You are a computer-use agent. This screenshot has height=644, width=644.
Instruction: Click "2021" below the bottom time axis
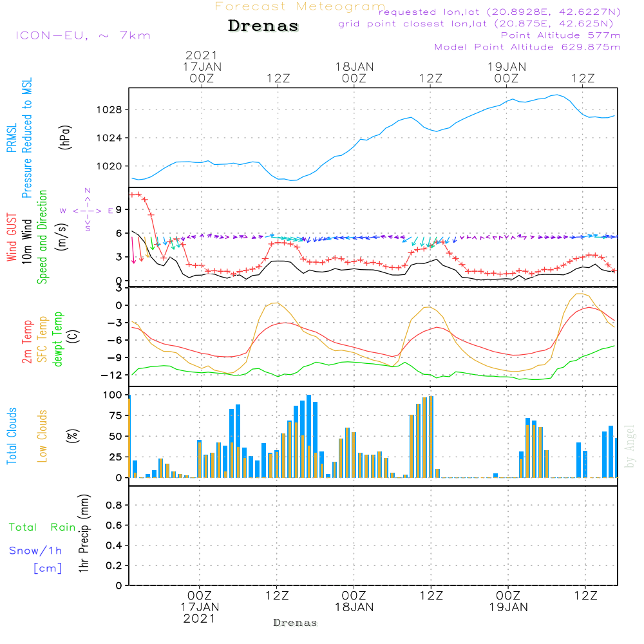[x=199, y=618]
